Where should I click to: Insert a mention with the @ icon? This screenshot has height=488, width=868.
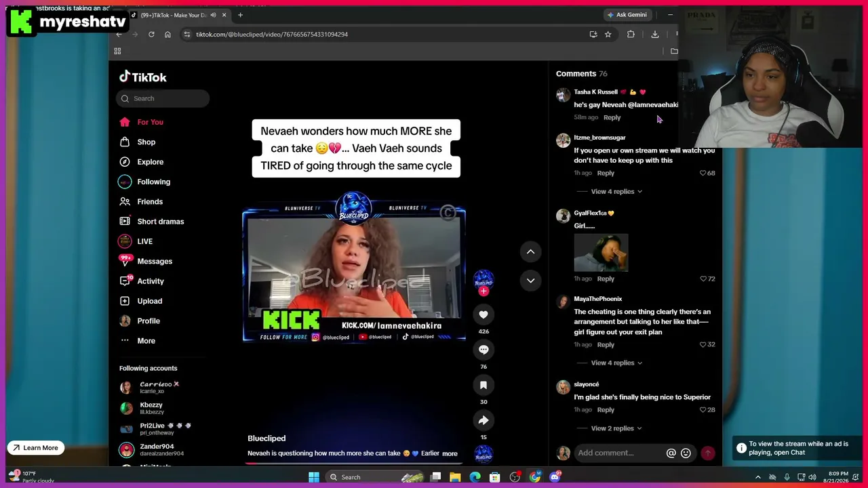tap(671, 453)
